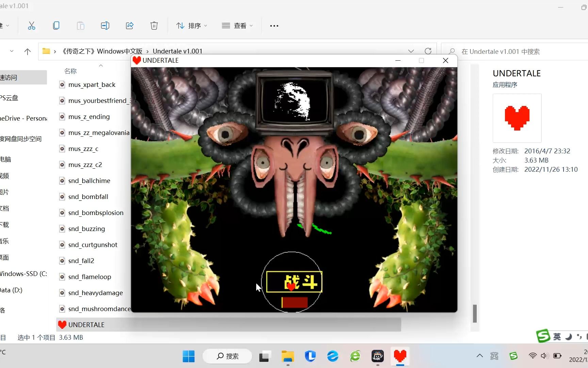Click 《传奇之下》Windows中文版 breadcrumb
The width and height of the screenshot is (588, 368).
(x=102, y=51)
